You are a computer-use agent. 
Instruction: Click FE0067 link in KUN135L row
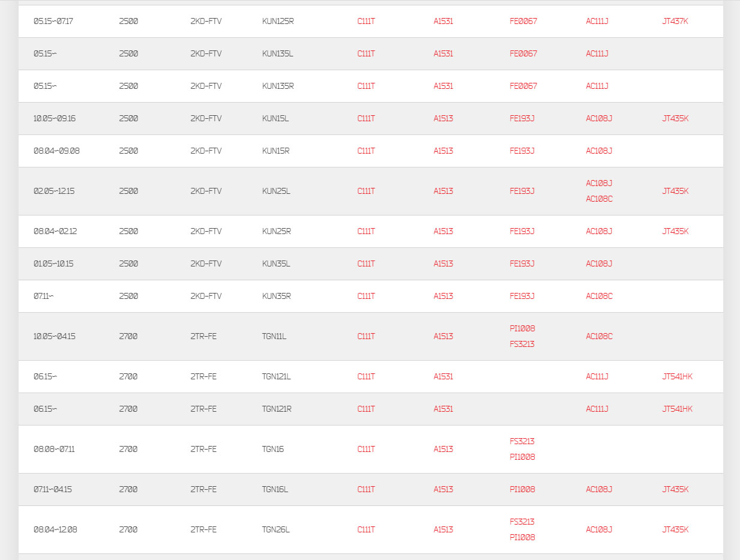[523, 53]
